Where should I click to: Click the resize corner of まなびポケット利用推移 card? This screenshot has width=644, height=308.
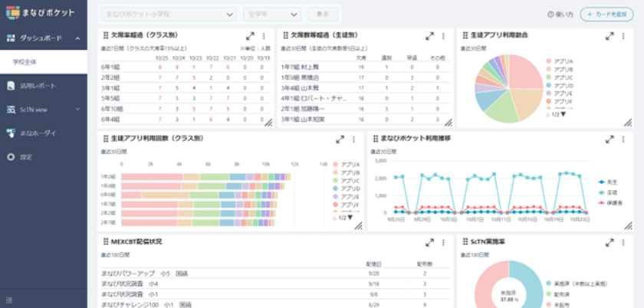pyautogui.click(x=628, y=225)
